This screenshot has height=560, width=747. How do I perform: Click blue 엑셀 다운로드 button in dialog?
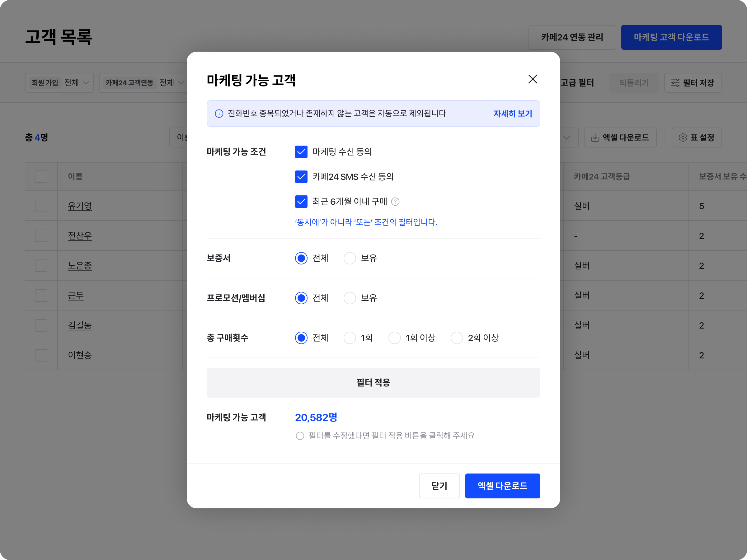pos(502,486)
